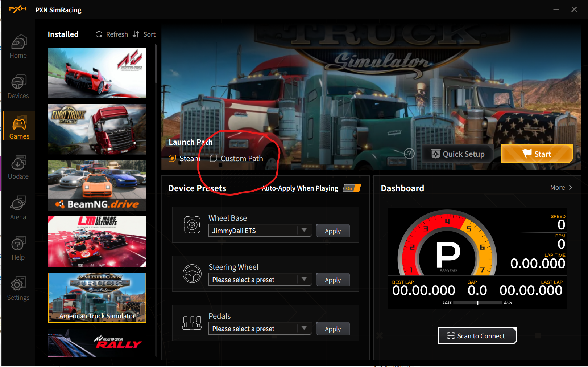588x367 pixels.
Task: Click the PXN logo icon
Action: [x=18, y=9]
